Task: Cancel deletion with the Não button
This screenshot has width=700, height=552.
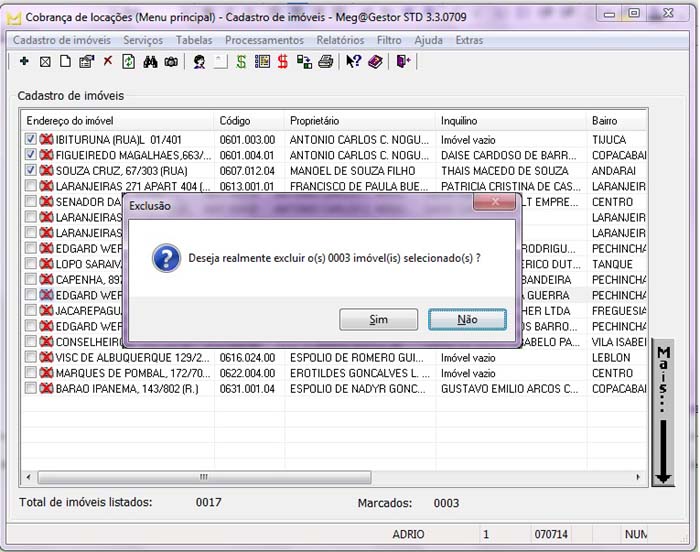Action: pos(467,319)
